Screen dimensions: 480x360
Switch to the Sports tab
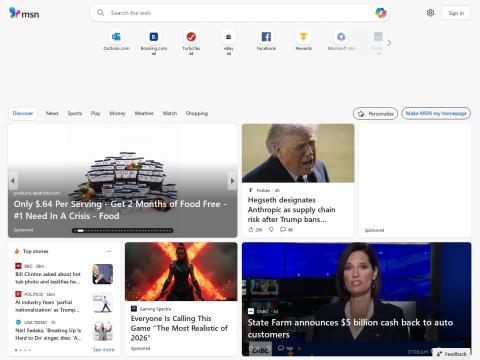point(75,113)
